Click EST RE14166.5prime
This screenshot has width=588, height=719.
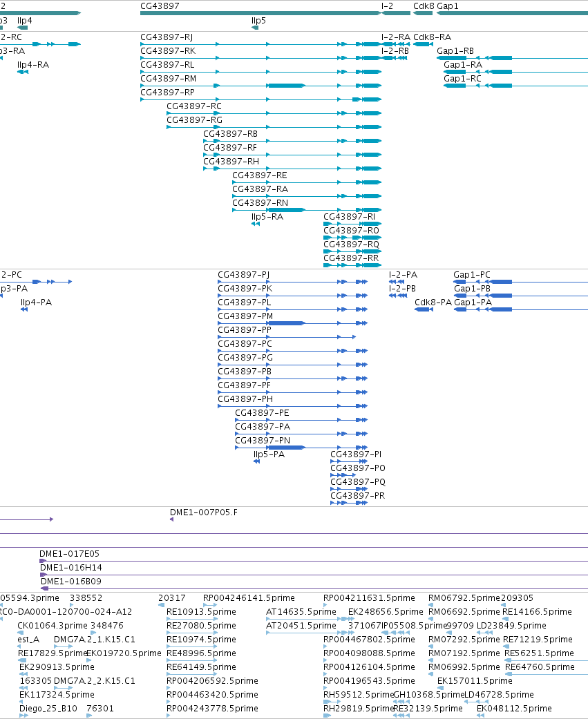(537, 612)
